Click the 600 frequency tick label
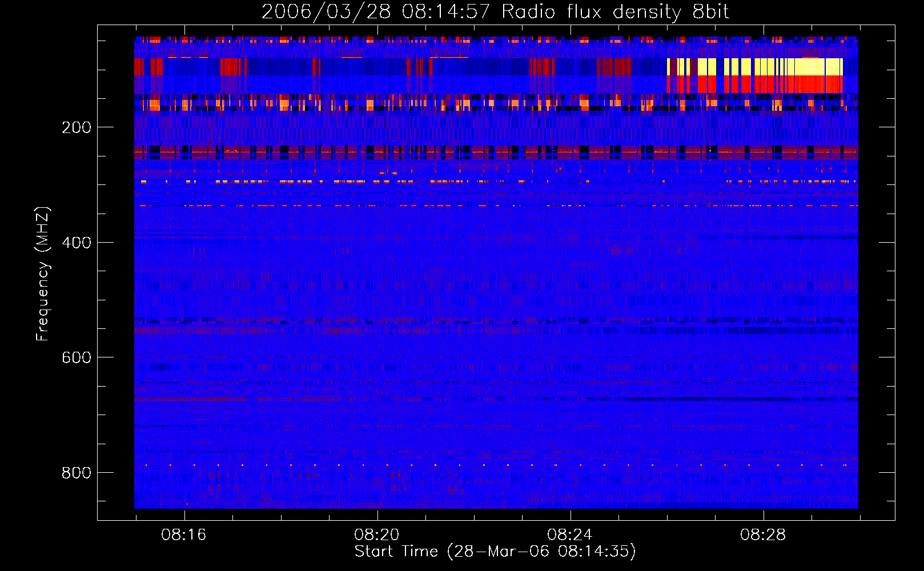The image size is (924, 571). click(x=77, y=357)
